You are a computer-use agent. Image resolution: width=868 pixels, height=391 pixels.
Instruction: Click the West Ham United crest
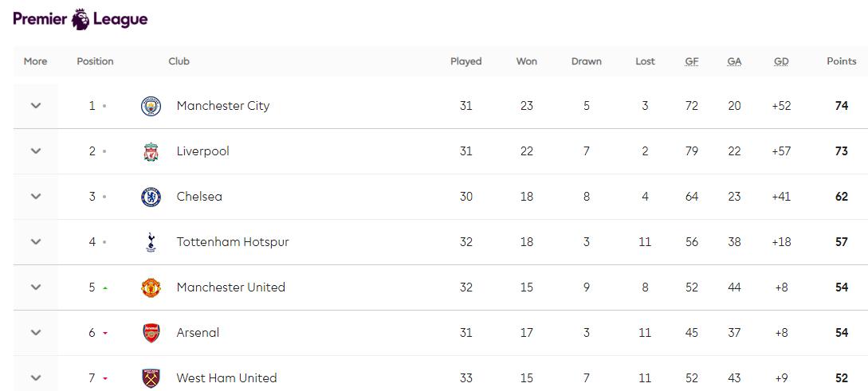coord(151,378)
